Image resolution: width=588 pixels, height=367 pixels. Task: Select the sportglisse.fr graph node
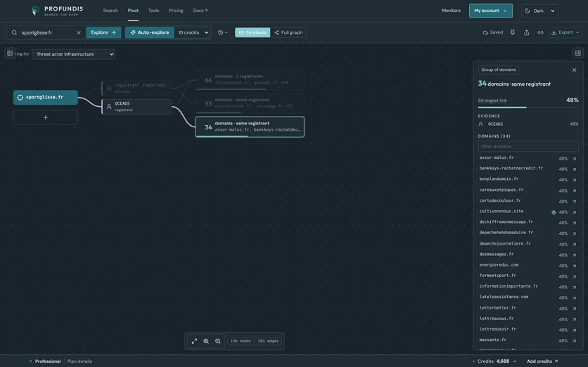46,98
